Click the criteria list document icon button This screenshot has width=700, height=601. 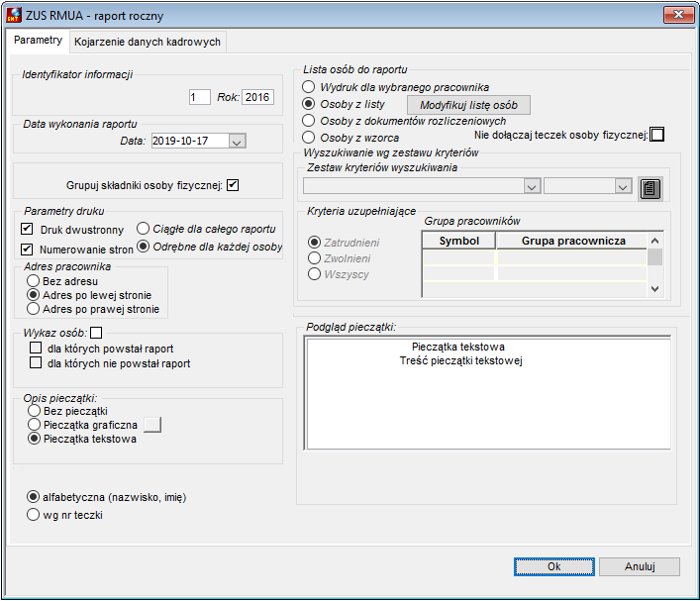pyautogui.click(x=650, y=188)
